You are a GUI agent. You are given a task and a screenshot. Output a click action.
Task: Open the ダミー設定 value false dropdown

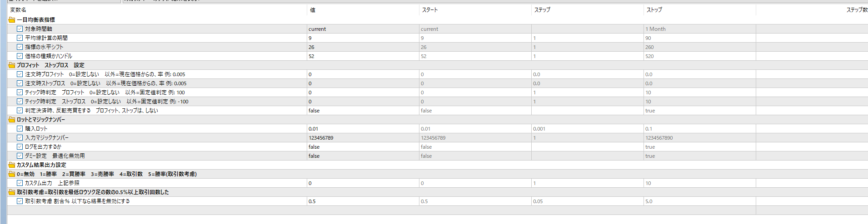[x=363, y=156]
